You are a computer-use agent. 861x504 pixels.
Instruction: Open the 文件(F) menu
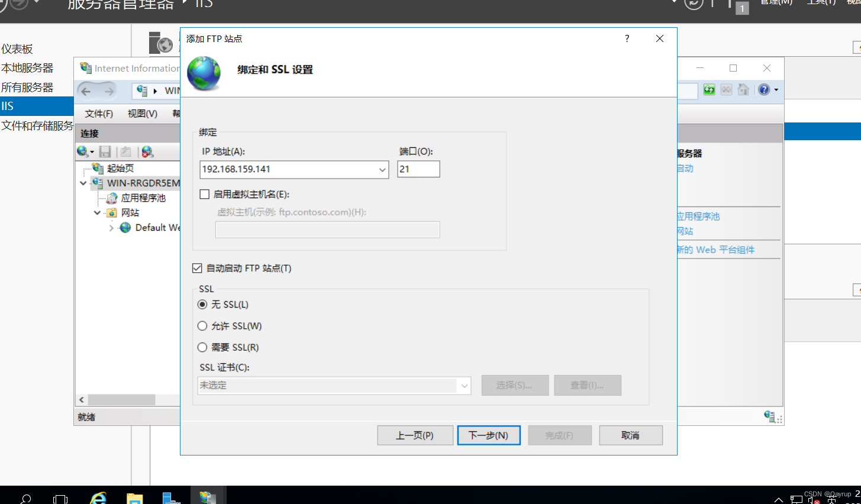99,114
